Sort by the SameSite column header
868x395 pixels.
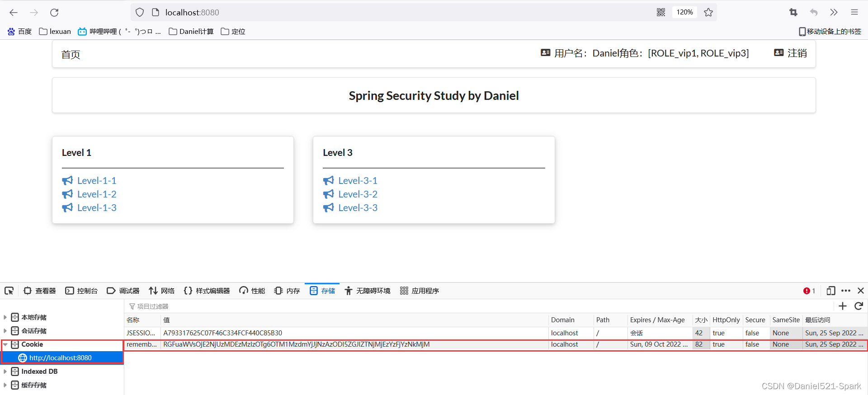click(786, 320)
